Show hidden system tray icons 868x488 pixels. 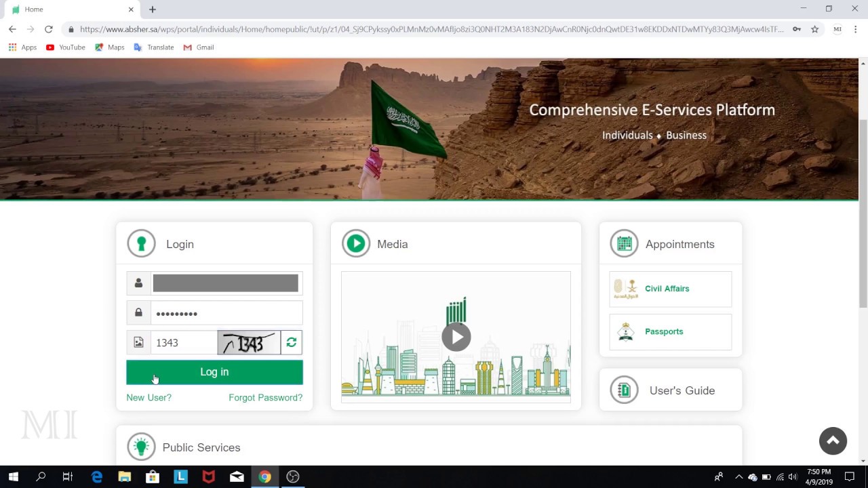click(738, 476)
